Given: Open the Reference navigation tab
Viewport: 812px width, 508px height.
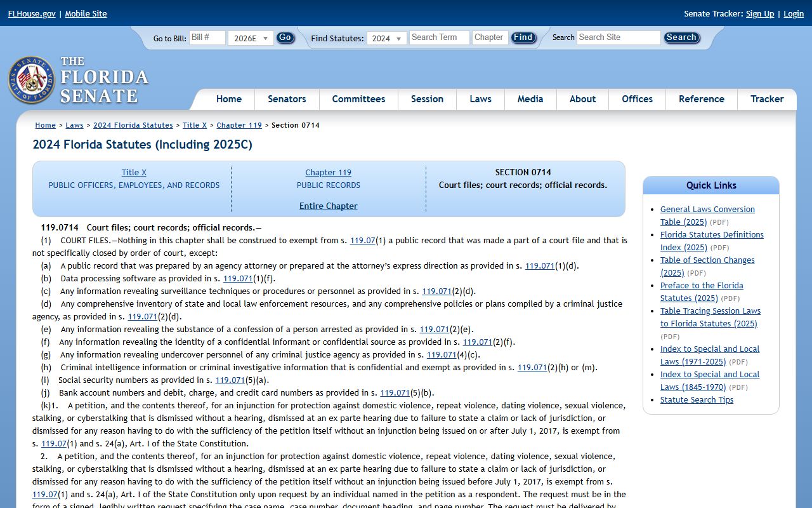Looking at the screenshot, I should tap(701, 99).
